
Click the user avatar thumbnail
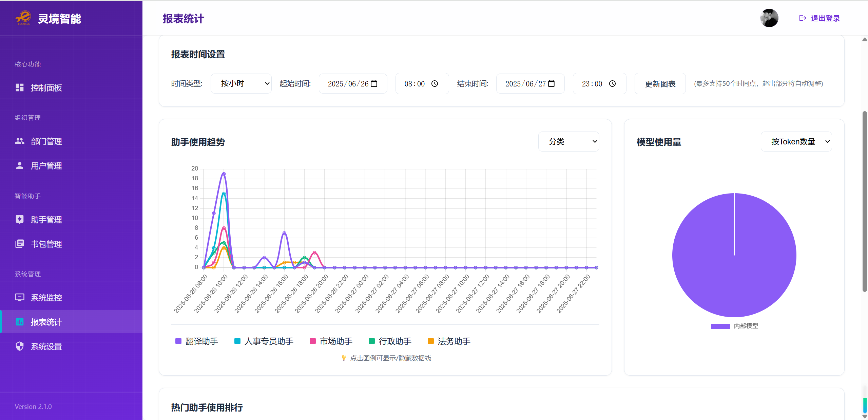[x=769, y=18]
